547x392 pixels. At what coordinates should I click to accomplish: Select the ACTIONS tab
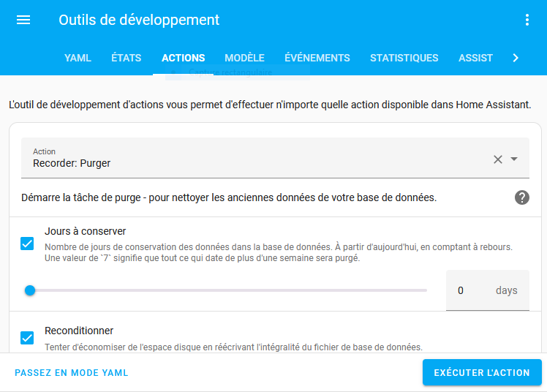click(x=183, y=58)
